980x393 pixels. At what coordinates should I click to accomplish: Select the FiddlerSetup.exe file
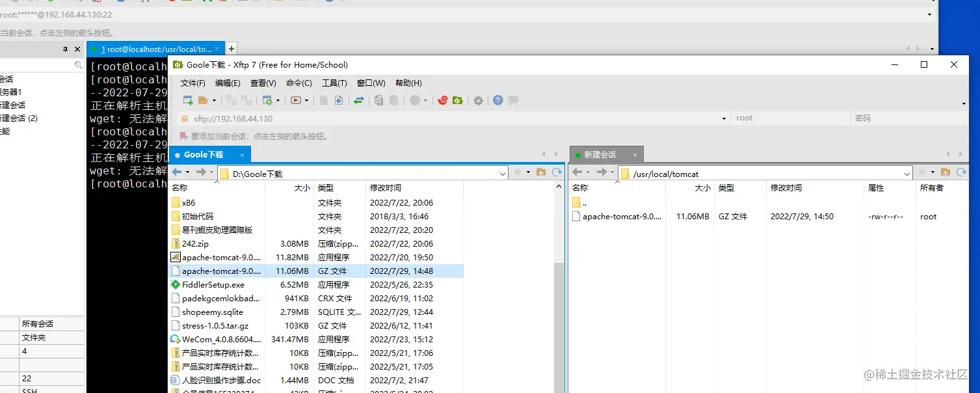pyautogui.click(x=213, y=285)
